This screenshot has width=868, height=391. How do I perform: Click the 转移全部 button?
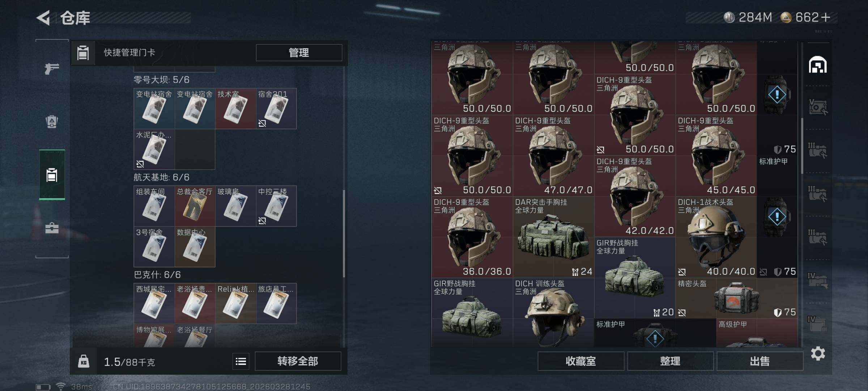[x=298, y=361]
